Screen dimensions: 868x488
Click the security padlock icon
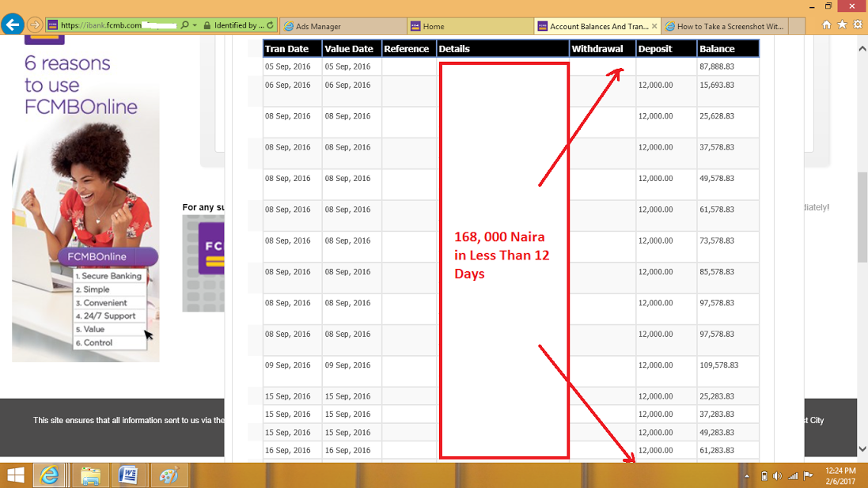pyautogui.click(x=207, y=25)
